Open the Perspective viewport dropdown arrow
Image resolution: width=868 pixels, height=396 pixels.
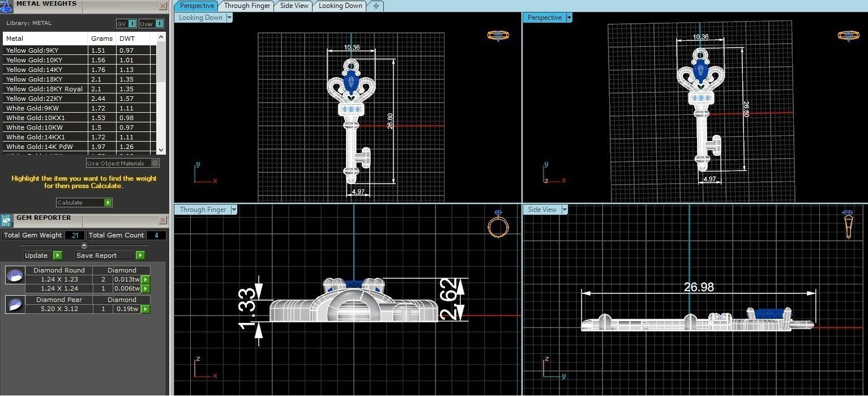pyautogui.click(x=569, y=18)
